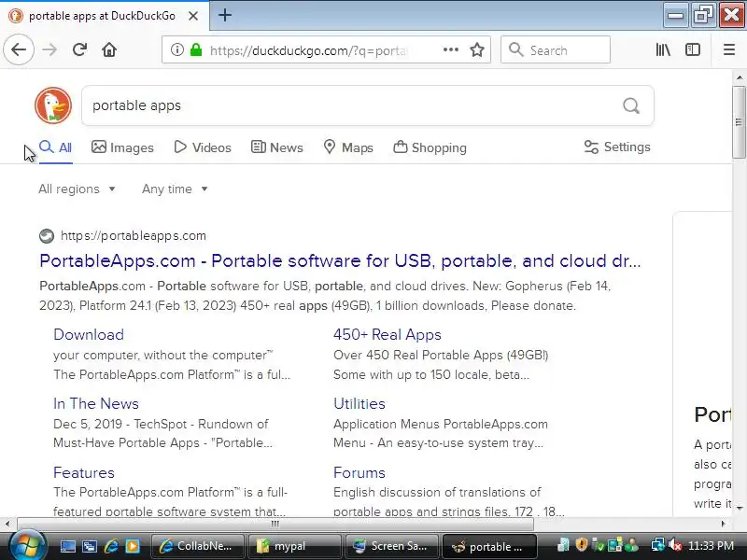Click the portable ... taskbar button
This screenshot has width=747, height=560.
489,546
